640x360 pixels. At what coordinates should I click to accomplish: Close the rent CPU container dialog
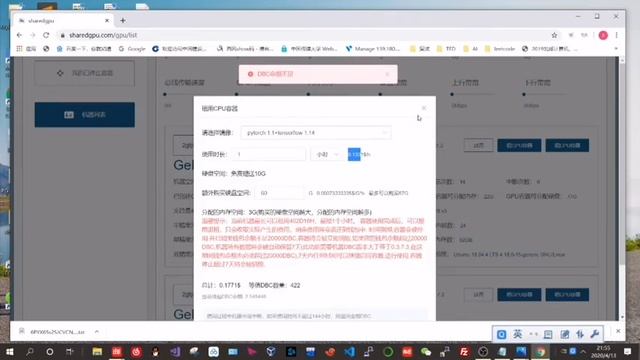click(424, 108)
